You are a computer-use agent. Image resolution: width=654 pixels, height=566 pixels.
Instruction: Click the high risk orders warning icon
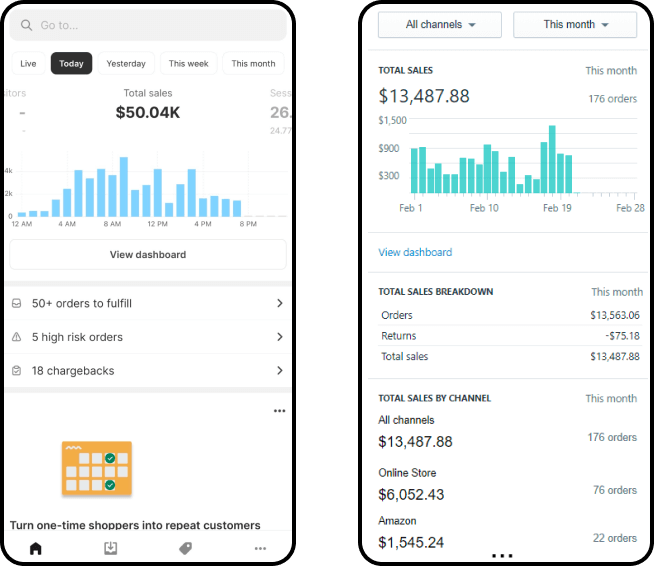[x=17, y=337]
